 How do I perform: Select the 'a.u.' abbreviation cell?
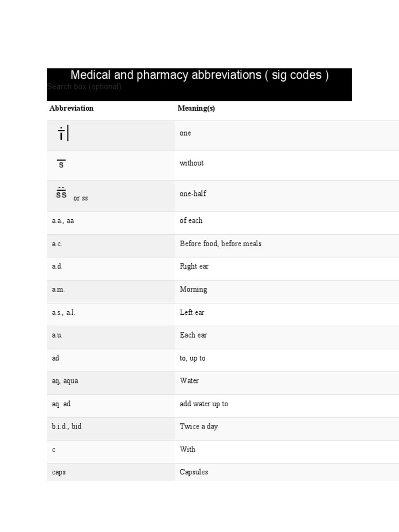pyautogui.click(x=57, y=335)
